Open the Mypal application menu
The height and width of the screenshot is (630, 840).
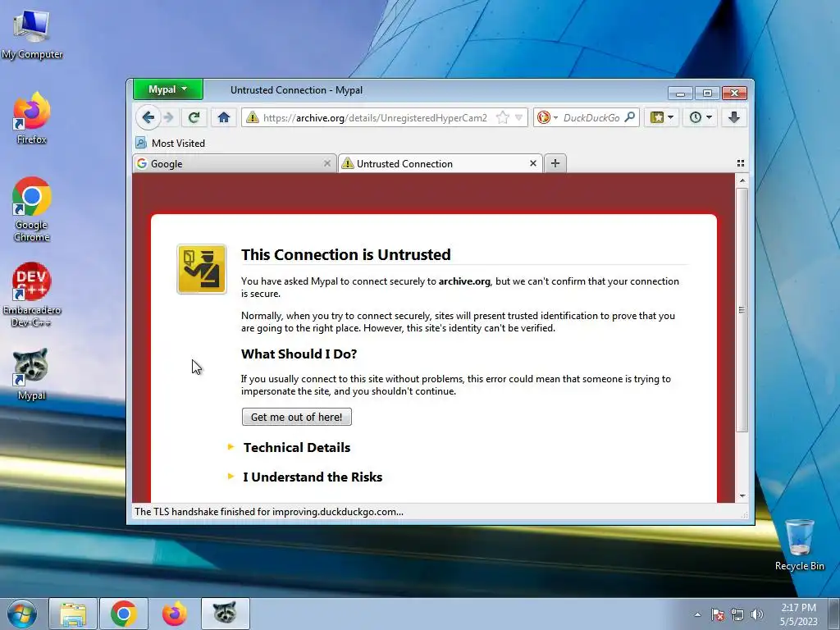click(x=168, y=89)
